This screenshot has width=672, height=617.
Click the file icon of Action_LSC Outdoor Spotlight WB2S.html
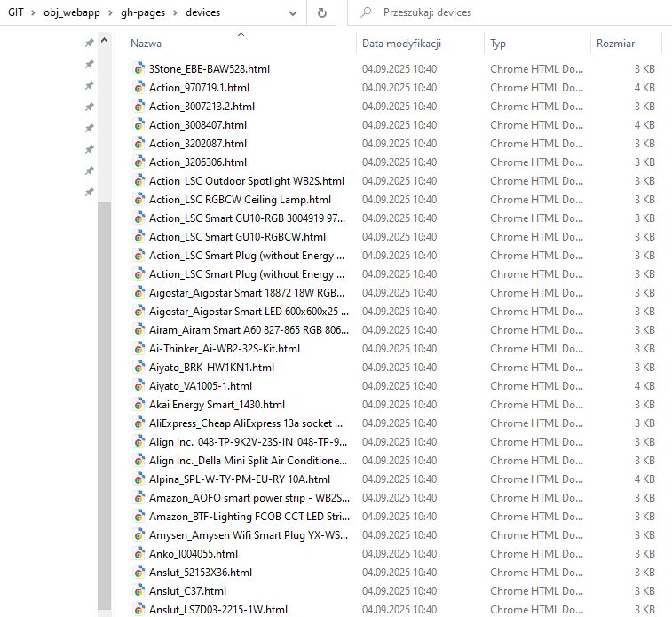click(x=138, y=181)
